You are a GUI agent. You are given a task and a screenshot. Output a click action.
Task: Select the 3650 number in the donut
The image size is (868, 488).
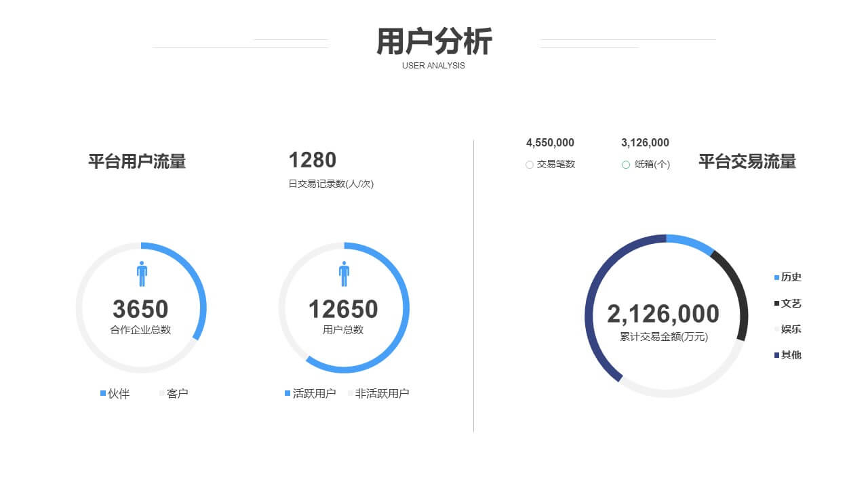point(140,309)
